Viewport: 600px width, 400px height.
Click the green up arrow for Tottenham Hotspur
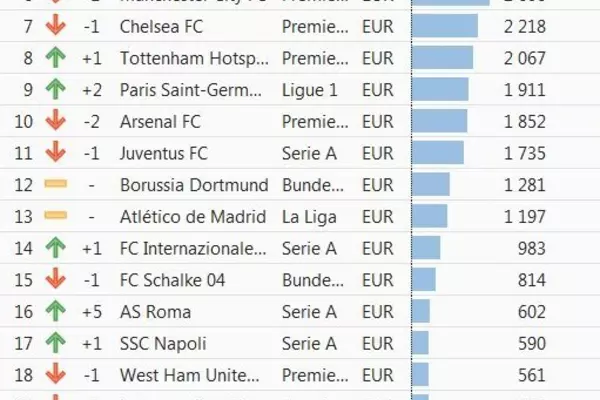coord(55,58)
